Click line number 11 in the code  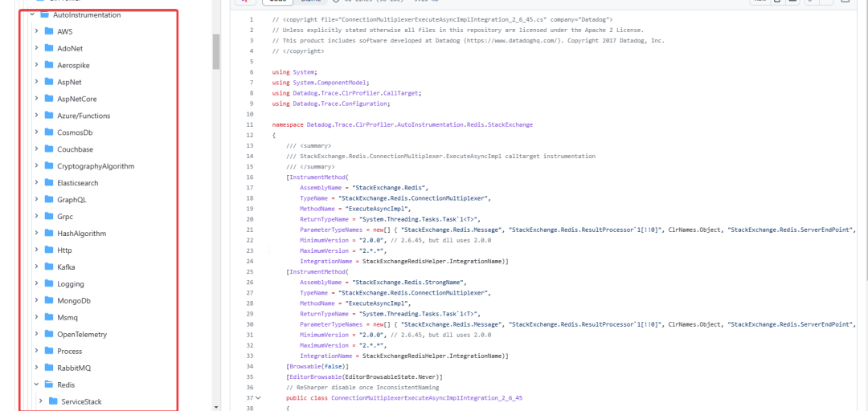coord(250,125)
